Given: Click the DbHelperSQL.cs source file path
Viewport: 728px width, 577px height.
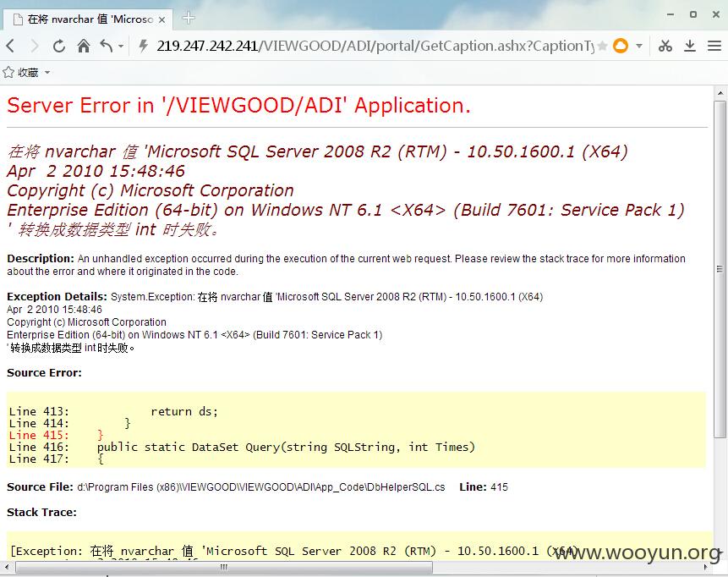Looking at the screenshot, I should pyautogui.click(x=261, y=486).
